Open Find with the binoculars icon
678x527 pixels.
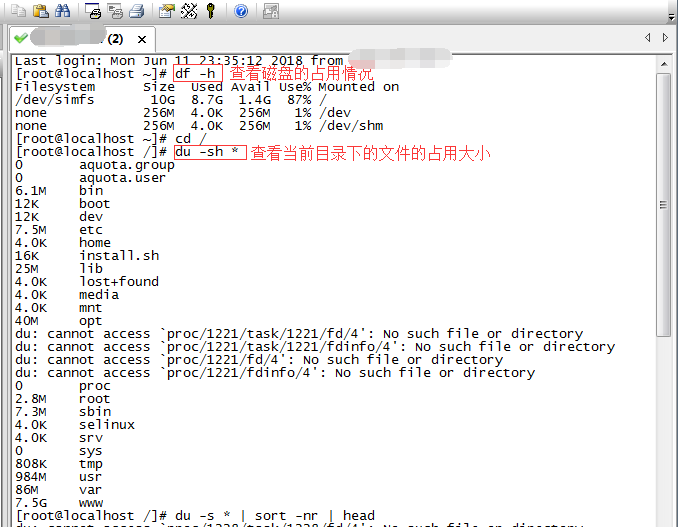[63, 10]
